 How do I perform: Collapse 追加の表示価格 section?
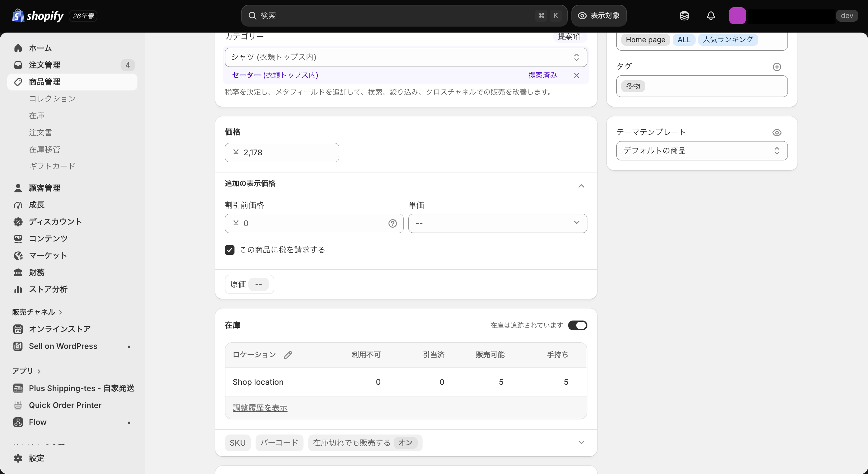tap(581, 186)
